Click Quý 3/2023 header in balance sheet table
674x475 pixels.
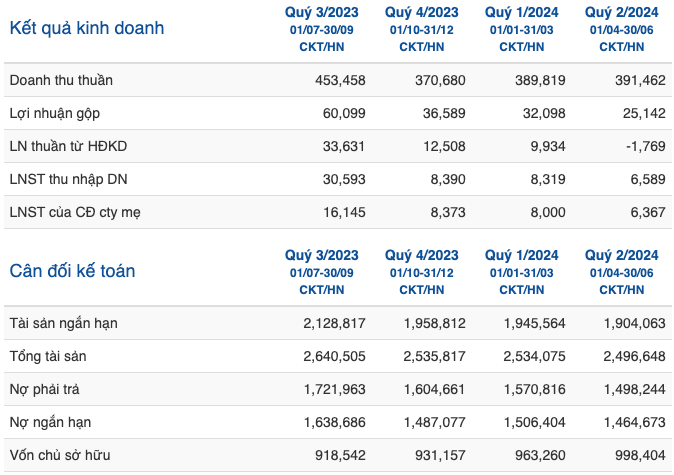coord(322,272)
